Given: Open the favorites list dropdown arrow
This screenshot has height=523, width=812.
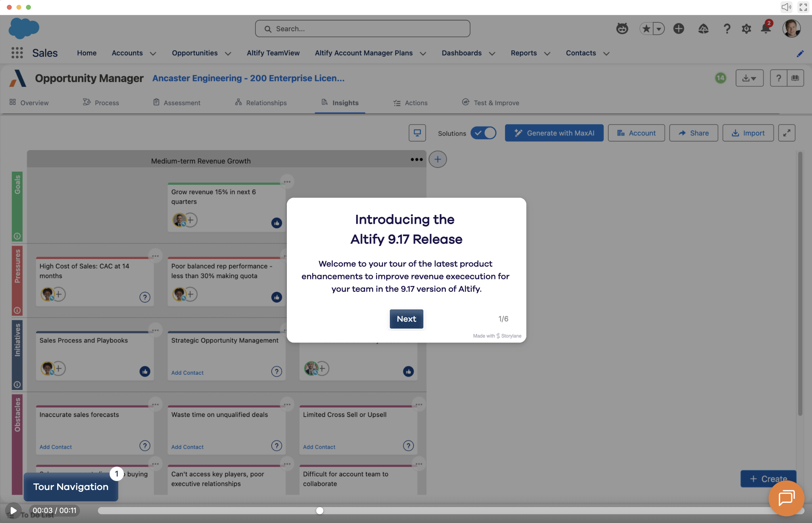Looking at the screenshot, I should (659, 29).
